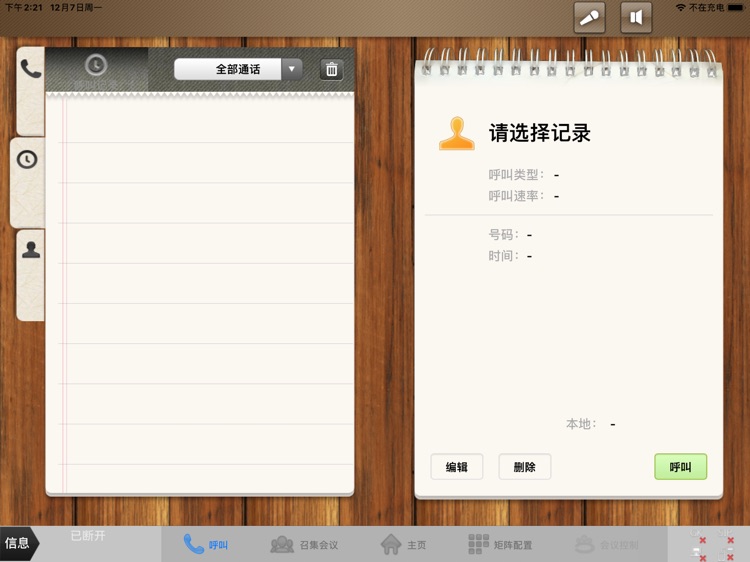Click the 呼叫速率 label
This screenshot has height=562, width=750.
click(516, 196)
